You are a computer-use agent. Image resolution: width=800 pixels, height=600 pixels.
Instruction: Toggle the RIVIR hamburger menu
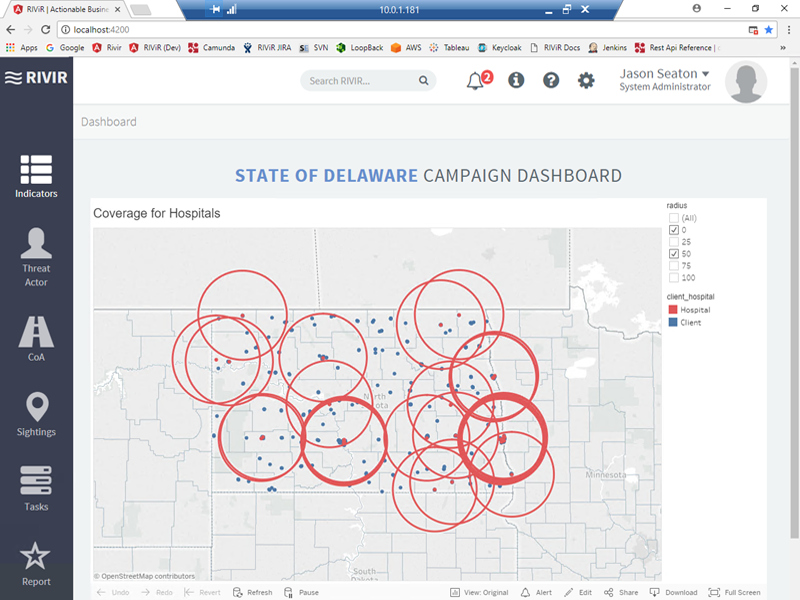13,78
